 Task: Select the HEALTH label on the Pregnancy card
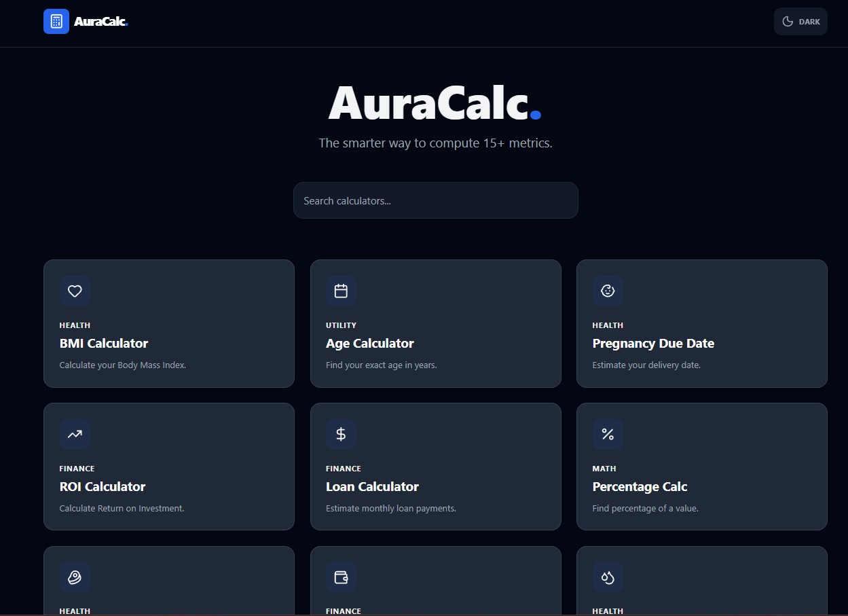tap(608, 325)
